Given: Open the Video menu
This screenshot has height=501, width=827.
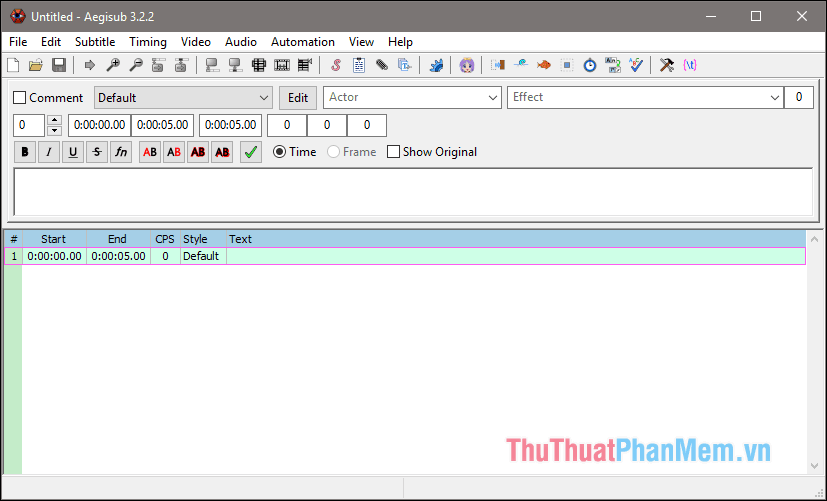Looking at the screenshot, I should (x=196, y=42).
